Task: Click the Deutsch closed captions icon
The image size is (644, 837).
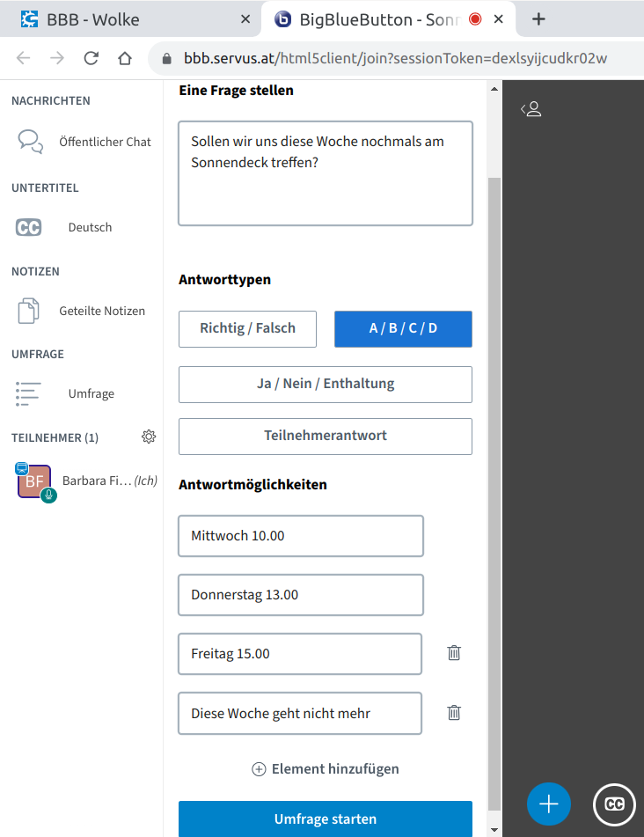Action: pyautogui.click(x=29, y=227)
